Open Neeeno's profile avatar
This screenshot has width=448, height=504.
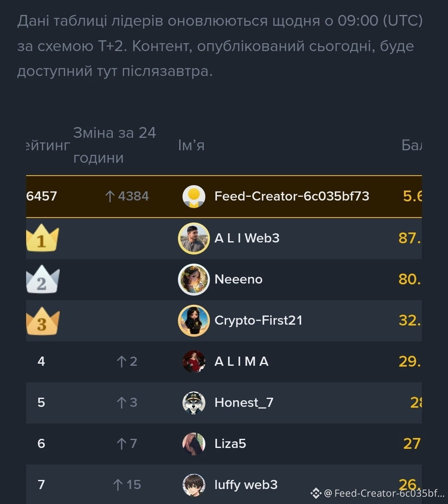point(194,279)
